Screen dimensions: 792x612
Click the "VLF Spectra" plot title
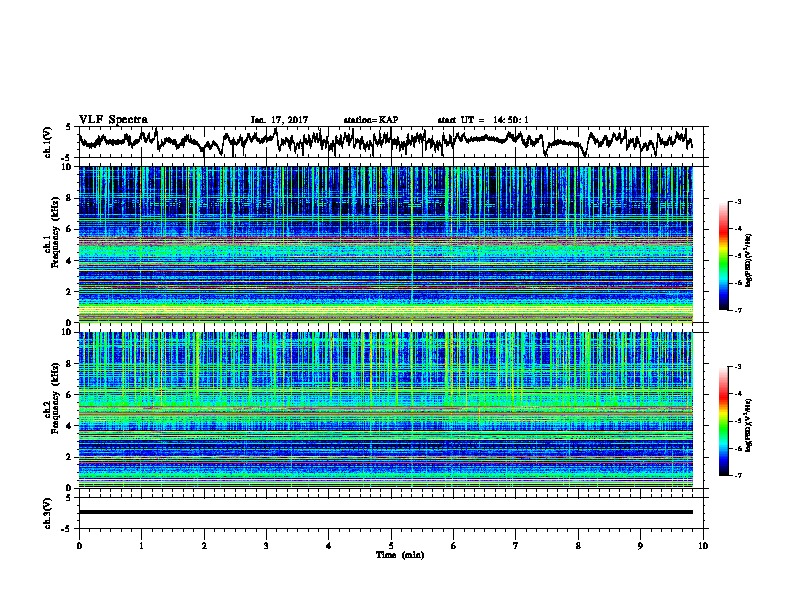pyautogui.click(x=113, y=120)
